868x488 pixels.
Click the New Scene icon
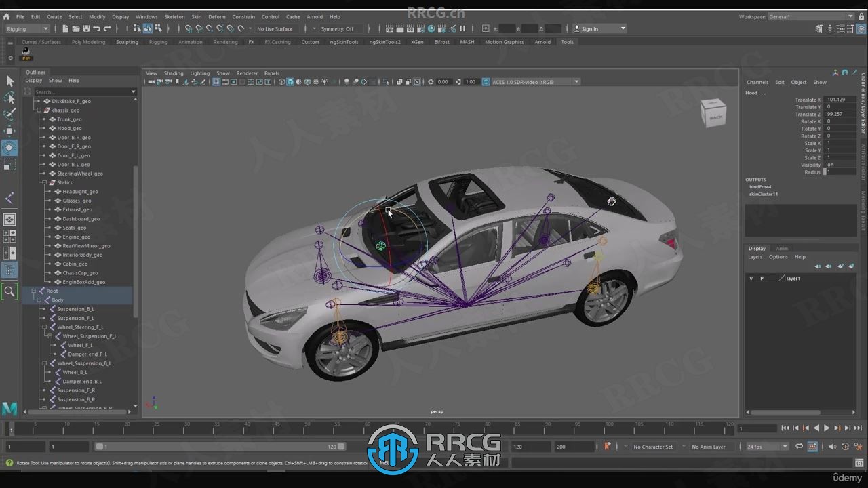click(65, 28)
